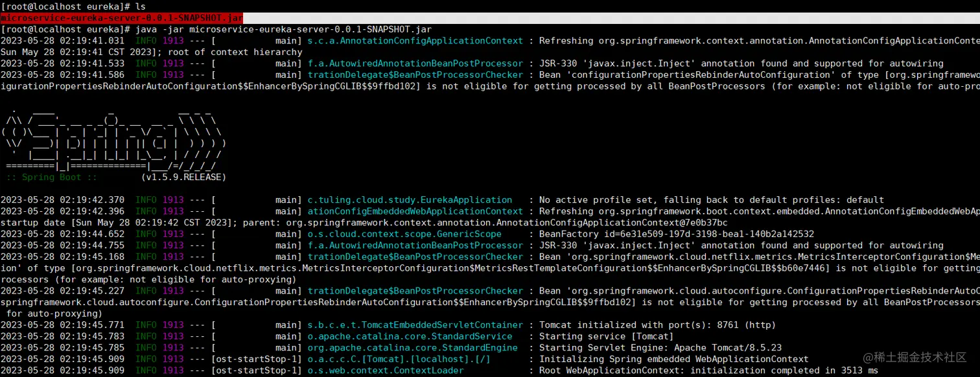This screenshot has height=377, width=980.
Task: Click c.tuling.cloud.study.EurekaApplication logger name
Action: [x=410, y=200]
